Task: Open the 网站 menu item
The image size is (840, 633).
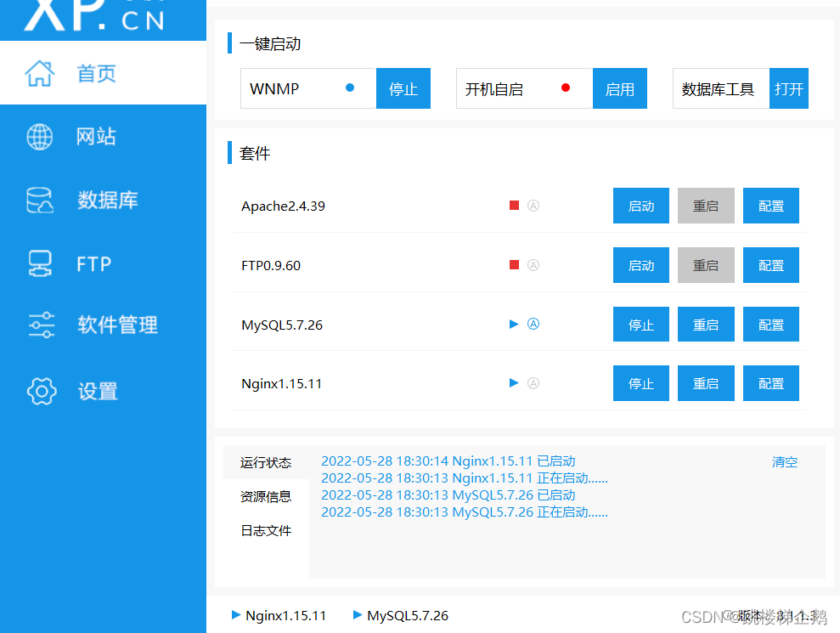Action: pos(103,137)
